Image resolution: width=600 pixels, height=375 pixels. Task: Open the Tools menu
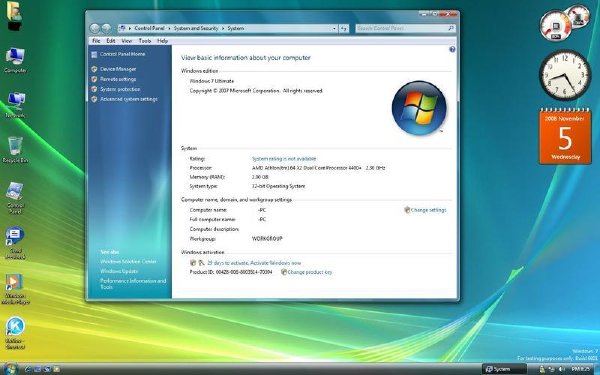coord(145,41)
